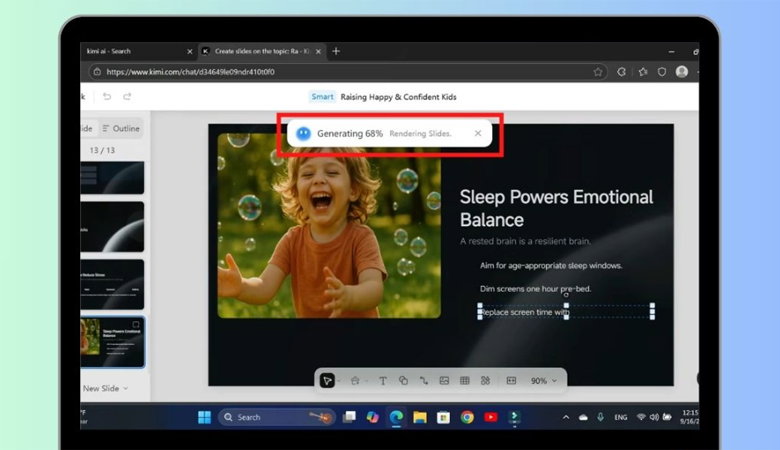Click the Sleep Powers Emotional Balance heading
The height and width of the screenshot is (450, 780).
(556, 208)
